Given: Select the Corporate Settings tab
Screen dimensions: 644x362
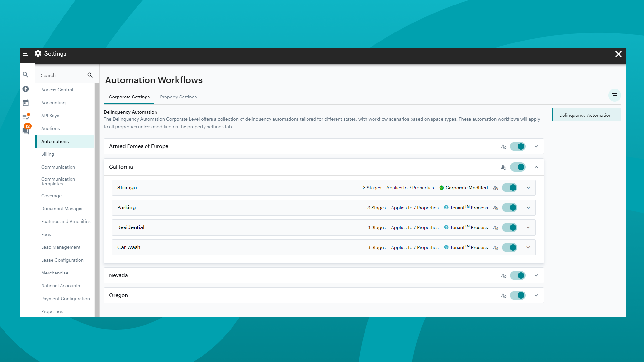Looking at the screenshot, I should point(129,97).
